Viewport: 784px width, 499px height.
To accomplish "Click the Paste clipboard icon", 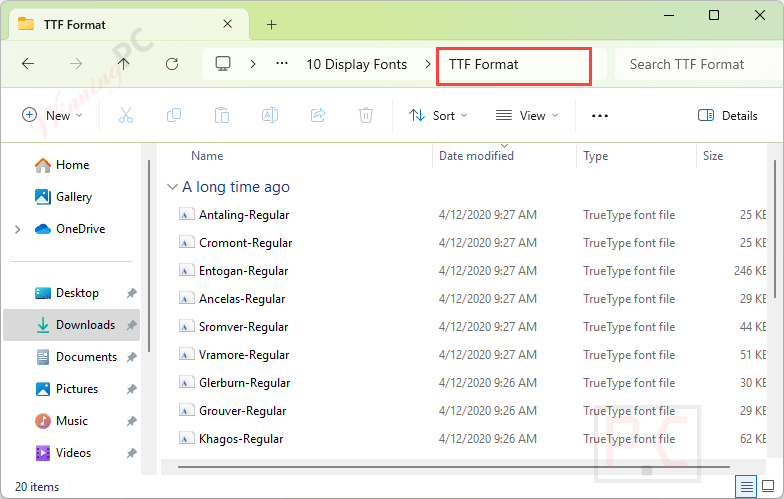I will [222, 116].
